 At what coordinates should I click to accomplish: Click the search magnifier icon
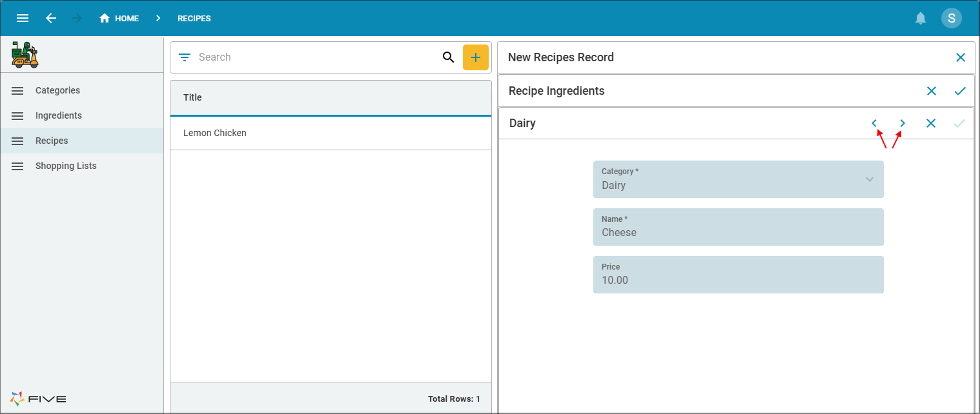448,57
